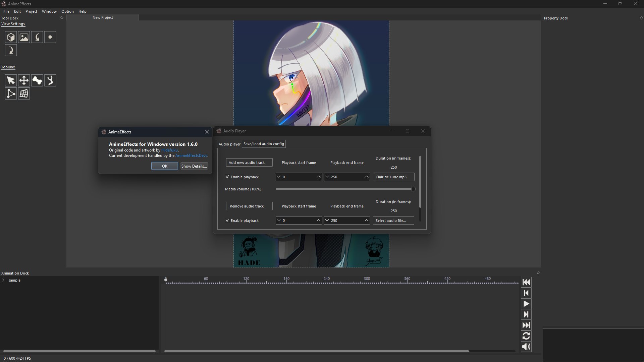644x362 pixels.
Task: Step forward one frame
Action: point(526,314)
